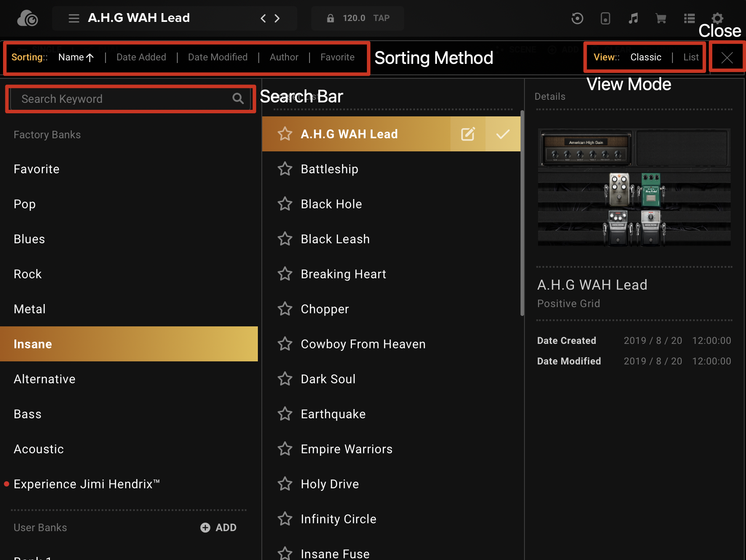This screenshot has width=746, height=560.
Task: Favorite the Breaking Heart preset star
Action: tap(285, 274)
